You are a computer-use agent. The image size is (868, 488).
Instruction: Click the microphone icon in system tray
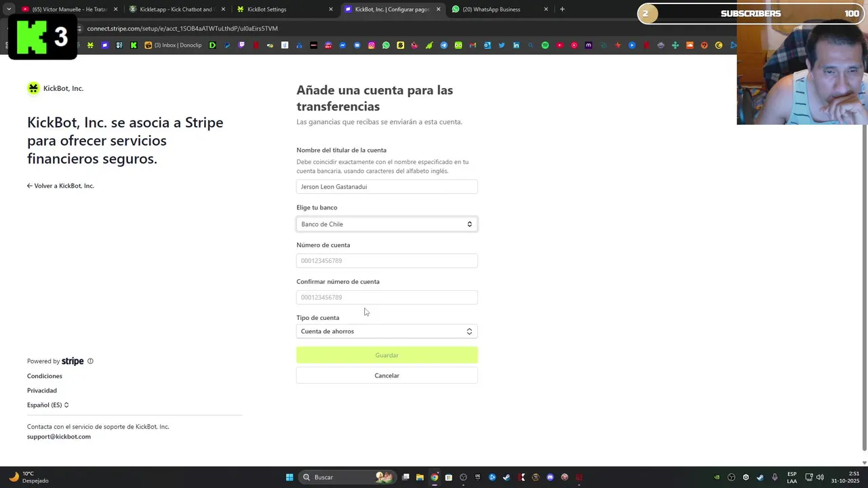point(774,477)
